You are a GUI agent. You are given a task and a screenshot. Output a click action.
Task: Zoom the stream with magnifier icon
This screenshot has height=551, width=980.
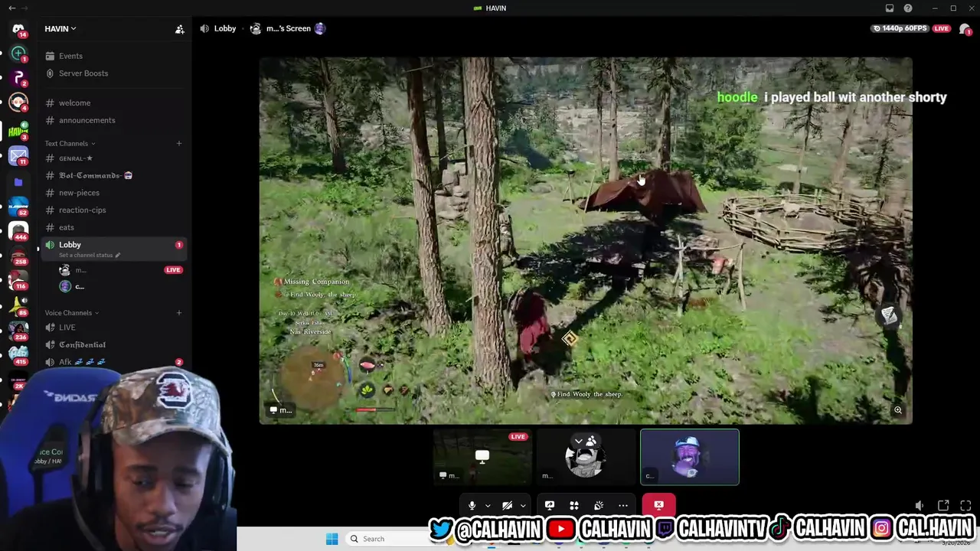[x=898, y=410]
